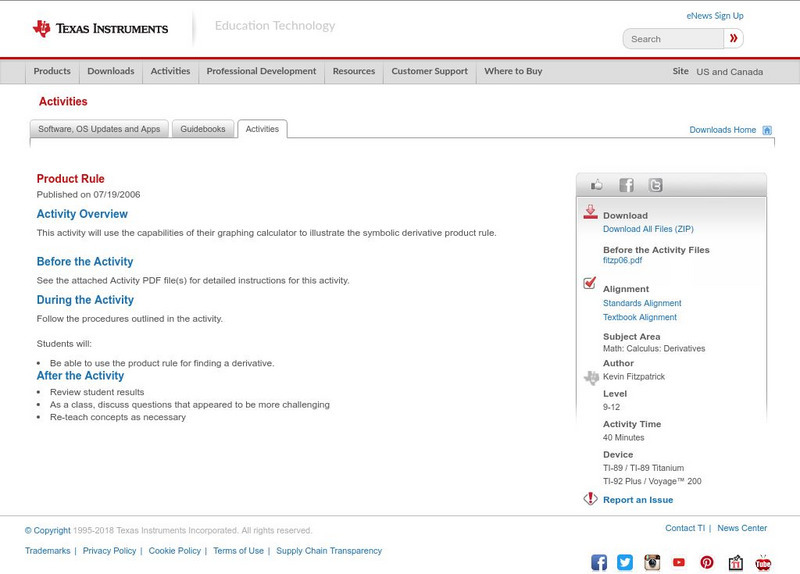This screenshot has width=800, height=574.
Task: Open the Downloads Home link
Action: point(722,130)
